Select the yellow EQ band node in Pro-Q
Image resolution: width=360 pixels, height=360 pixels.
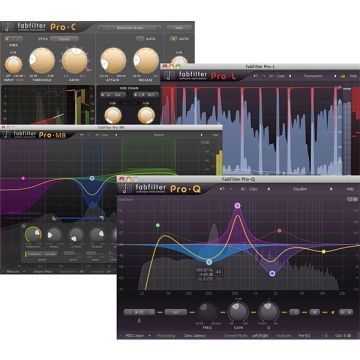click(323, 251)
